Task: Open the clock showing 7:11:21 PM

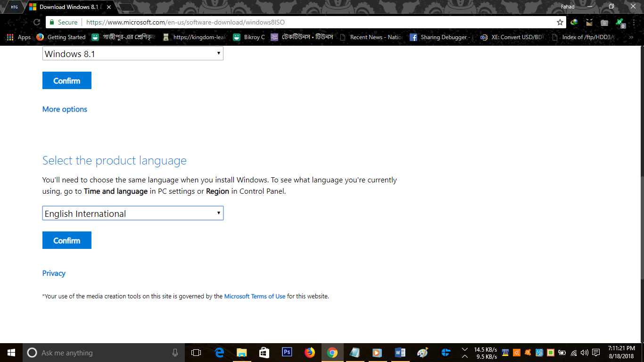Action: 621,353
